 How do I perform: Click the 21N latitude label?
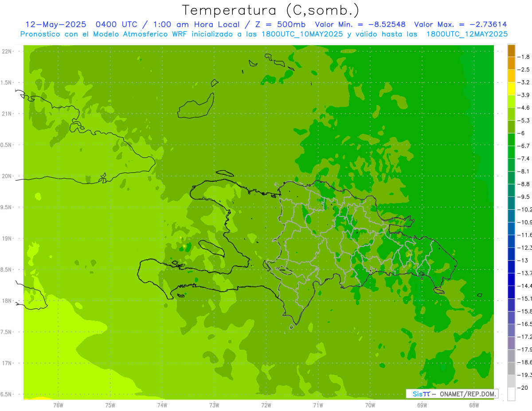(7, 114)
